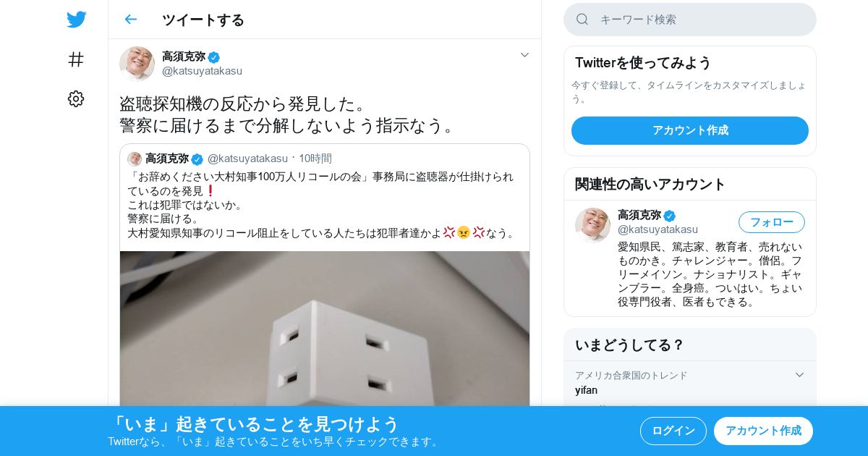Screen dimensions: 868x456
Task: Open the settings gear icon
Action: tap(76, 99)
